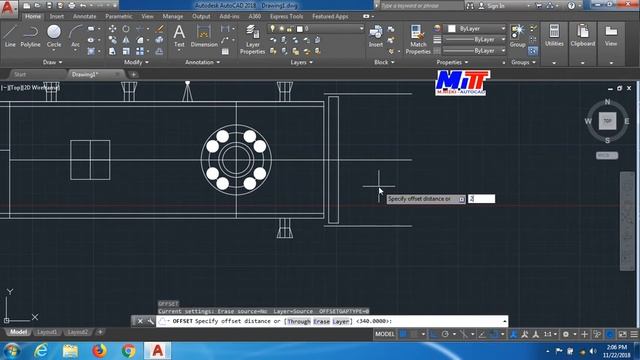Switch to Layout1 tab
Image resolution: width=640 pixels, height=360 pixels.
(x=47, y=332)
